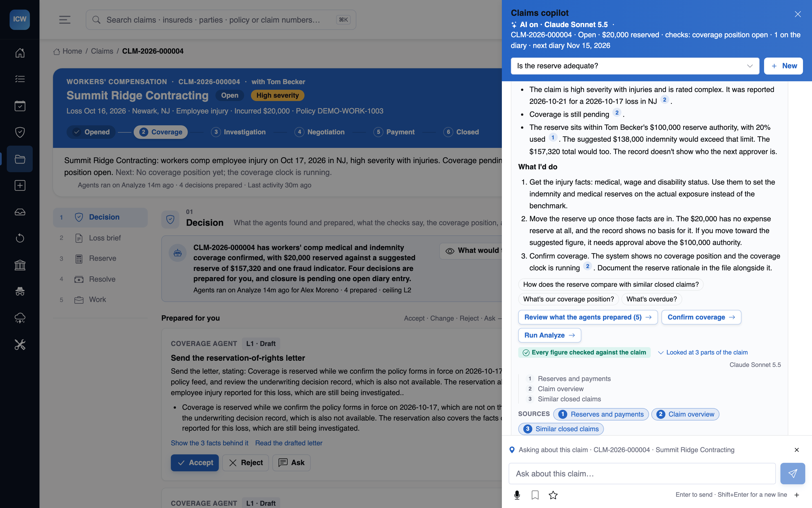Open the Home icon in sidebar
This screenshot has width=812, height=508.
click(x=20, y=53)
